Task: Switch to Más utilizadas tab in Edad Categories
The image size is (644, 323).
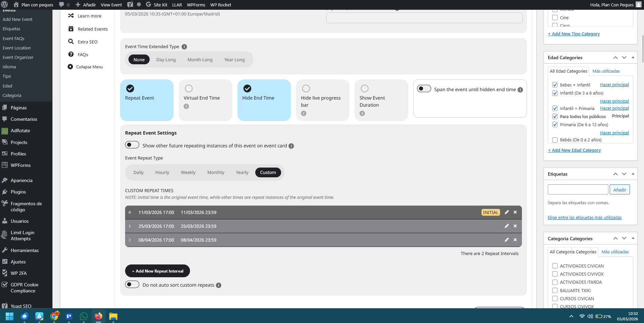Action: tap(606, 71)
